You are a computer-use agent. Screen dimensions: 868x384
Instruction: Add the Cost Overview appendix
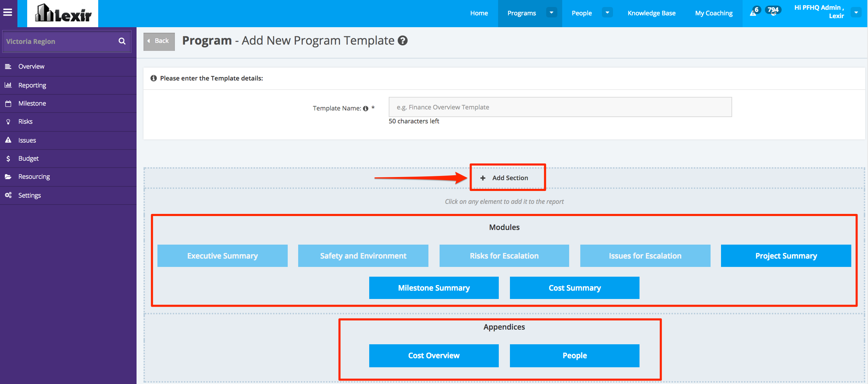click(x=434, y=355)
